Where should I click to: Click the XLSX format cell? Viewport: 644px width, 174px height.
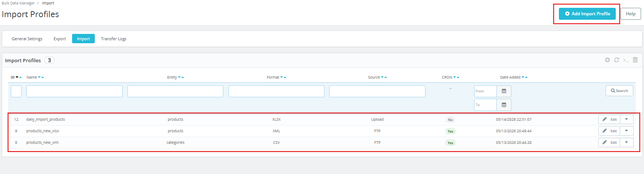pos(276,120)
